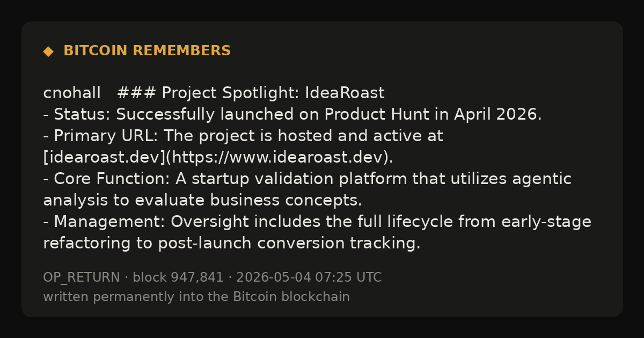Click the Management label

click(110, 222)
